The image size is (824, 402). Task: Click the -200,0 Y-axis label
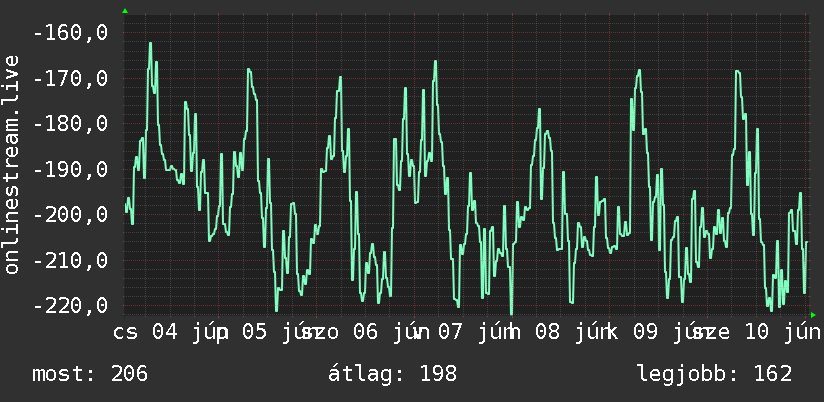[70, 215]
